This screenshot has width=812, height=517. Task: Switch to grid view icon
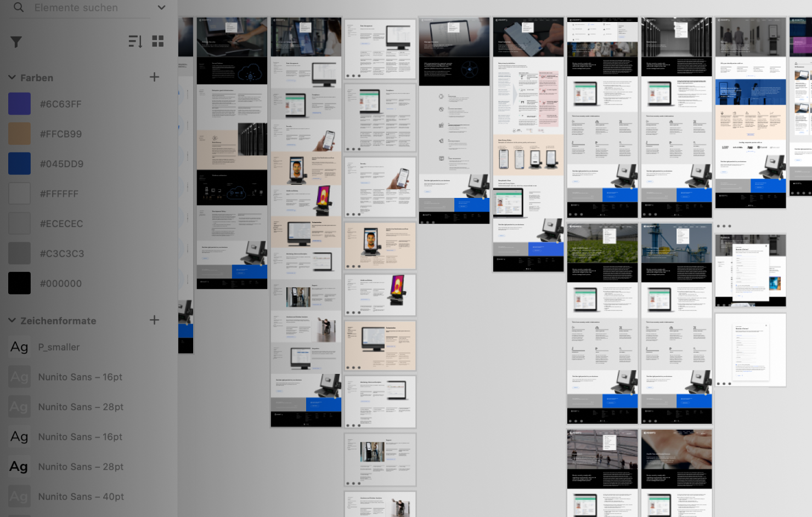point(158,41)
